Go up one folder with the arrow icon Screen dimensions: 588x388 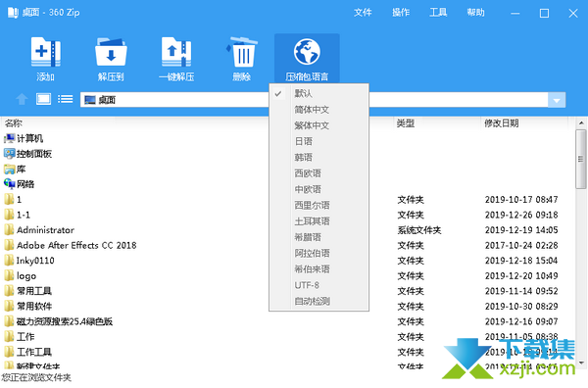[x=22, y=99]
